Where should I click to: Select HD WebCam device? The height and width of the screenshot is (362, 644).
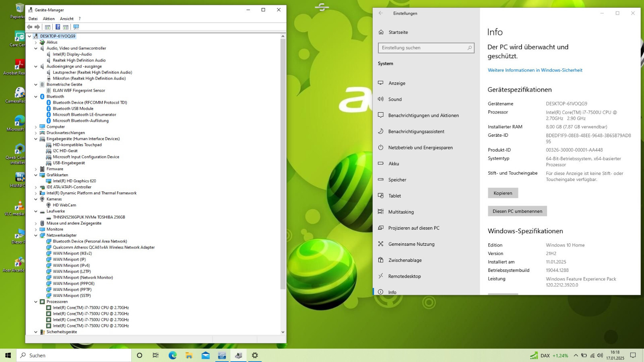64,205
